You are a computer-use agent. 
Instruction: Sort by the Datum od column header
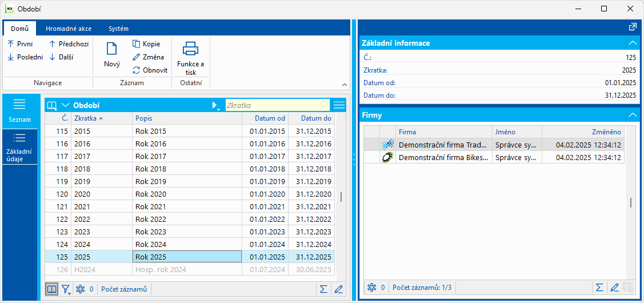[x=265, y=118]
